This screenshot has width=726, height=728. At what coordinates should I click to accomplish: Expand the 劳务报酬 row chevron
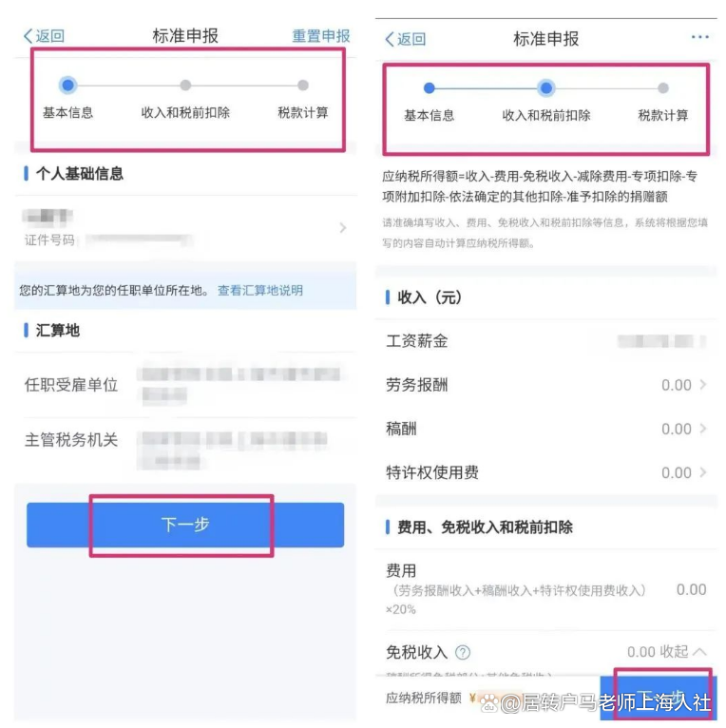[x=703, y=384]
